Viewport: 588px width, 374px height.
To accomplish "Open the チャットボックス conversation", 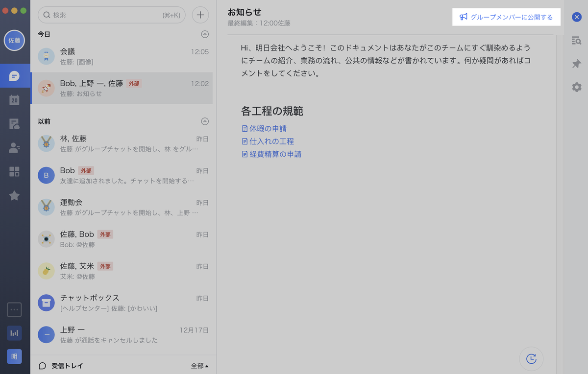I will coord(122,303).
